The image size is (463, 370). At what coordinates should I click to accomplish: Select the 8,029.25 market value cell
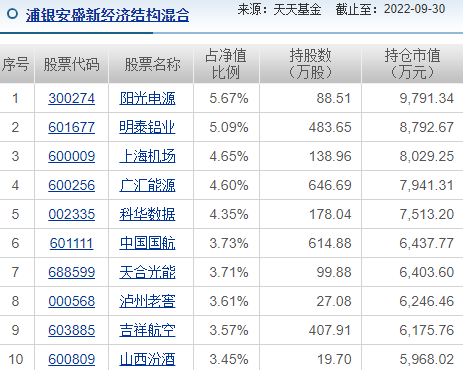412,156
